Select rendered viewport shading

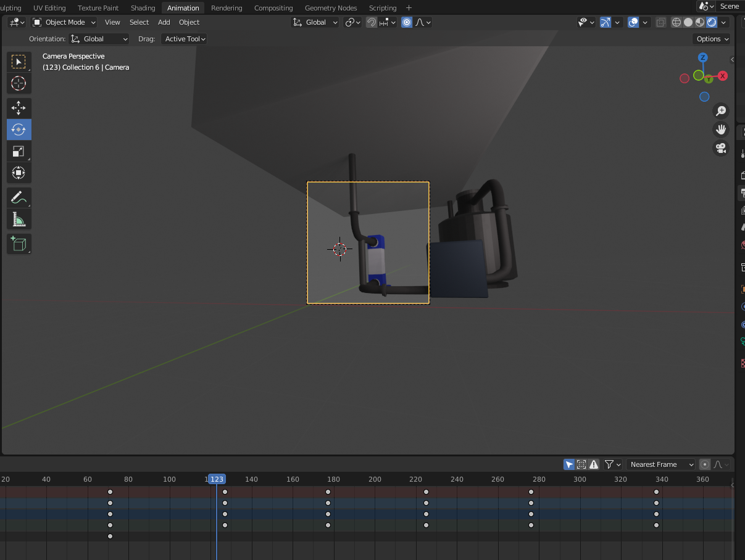pyautogui.click(x=712, y=22)
